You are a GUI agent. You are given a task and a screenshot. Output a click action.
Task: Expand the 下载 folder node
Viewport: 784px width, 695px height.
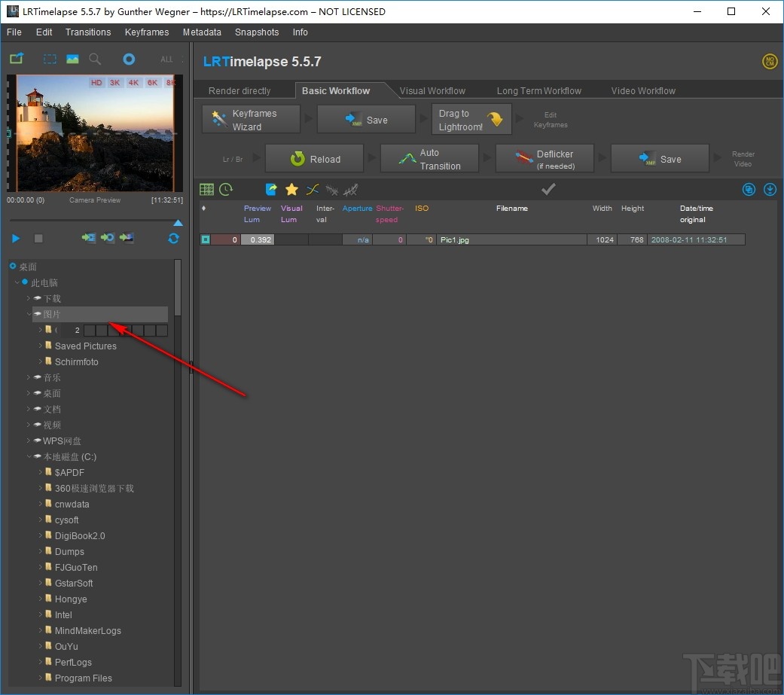coord(29,298)
